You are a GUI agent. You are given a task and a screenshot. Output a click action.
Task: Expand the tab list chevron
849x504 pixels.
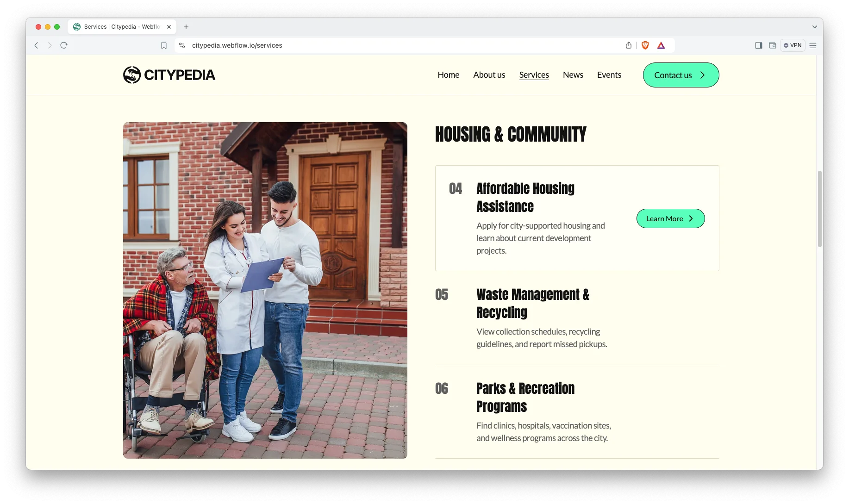[814, 27]
